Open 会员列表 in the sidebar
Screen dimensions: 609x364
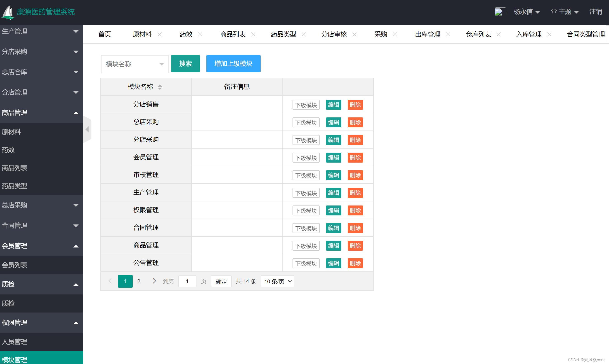pyautogui.click(x=15, y=265)
